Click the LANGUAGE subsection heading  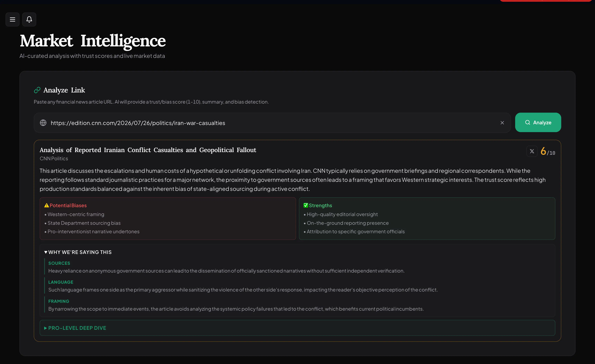[x=61, y=282]
